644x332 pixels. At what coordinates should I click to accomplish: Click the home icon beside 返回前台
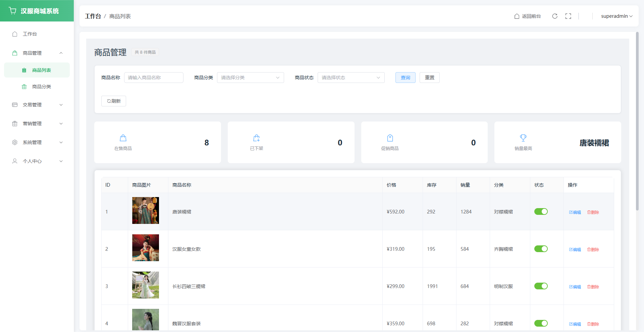coord(517,16)
